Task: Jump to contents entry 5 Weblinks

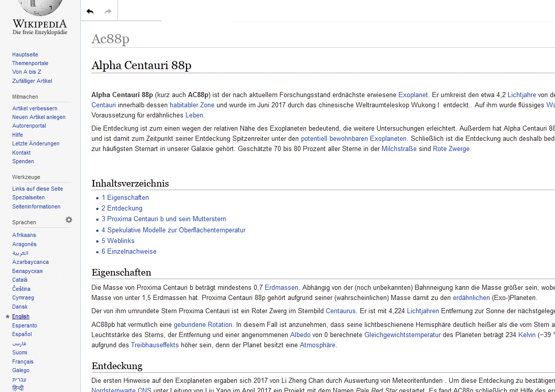Action: click(118, 241)
